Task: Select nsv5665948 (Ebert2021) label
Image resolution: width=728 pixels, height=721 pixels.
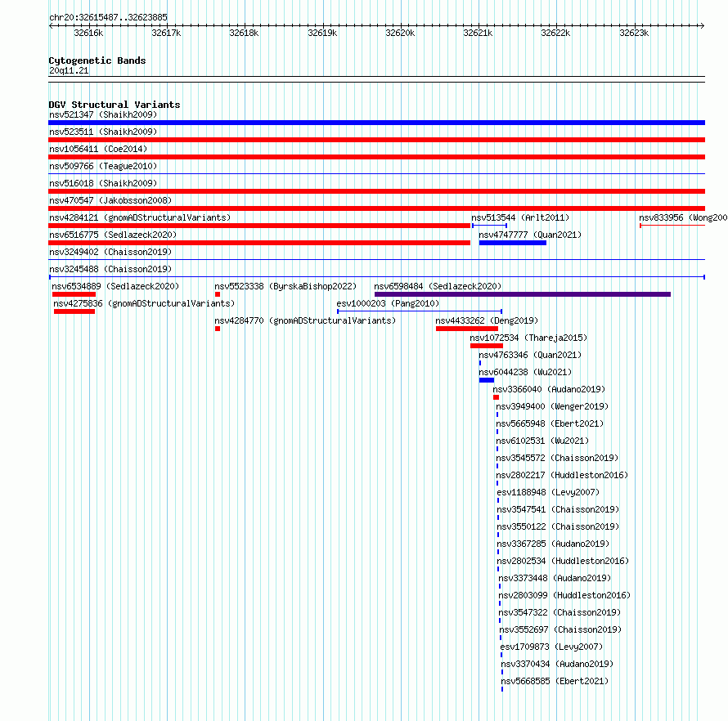Action: [x=550, y=423]
